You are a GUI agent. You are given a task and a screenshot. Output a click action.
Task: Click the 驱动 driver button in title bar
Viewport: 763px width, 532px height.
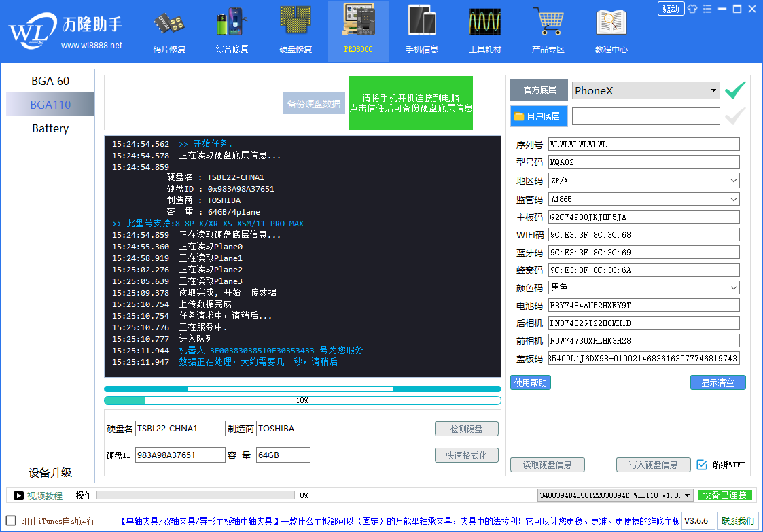[671, 9]
